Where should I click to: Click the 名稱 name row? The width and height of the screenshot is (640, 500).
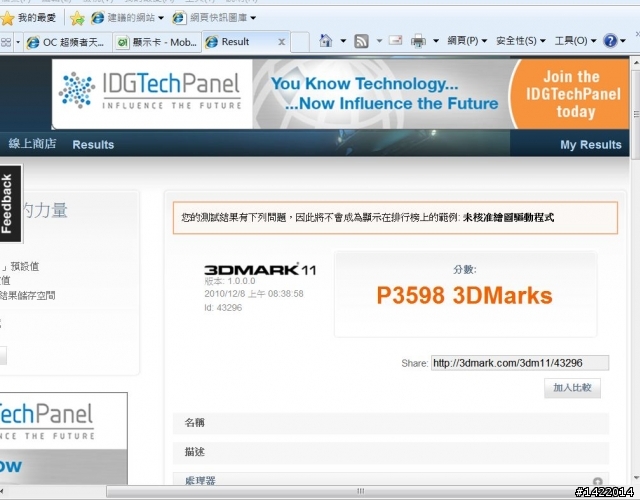click(391, 423)
